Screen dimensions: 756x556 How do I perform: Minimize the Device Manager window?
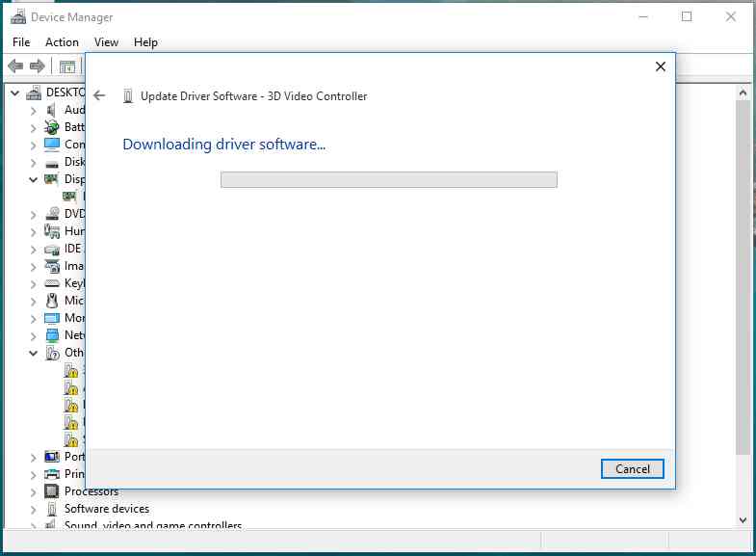pos(643,17)
